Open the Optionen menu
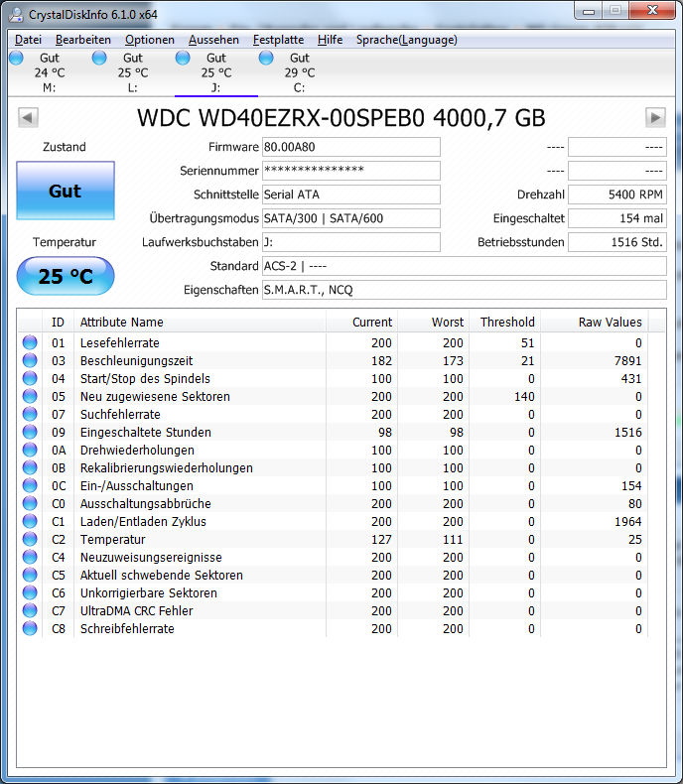 pos(150,40)
